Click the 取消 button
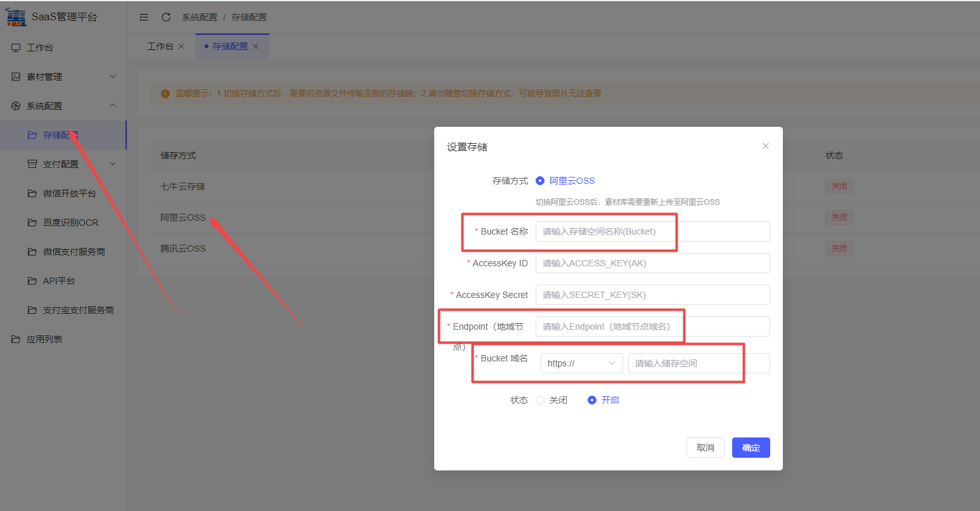This screenshot has width=980, height=511. [706, 448]
